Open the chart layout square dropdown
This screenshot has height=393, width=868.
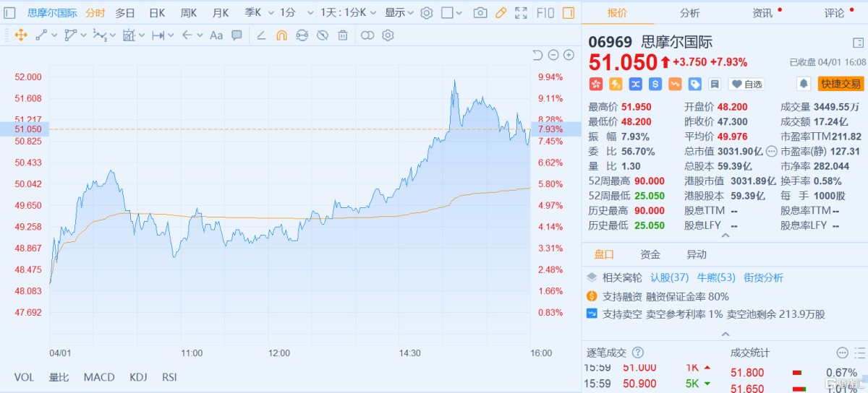(452, 12)
